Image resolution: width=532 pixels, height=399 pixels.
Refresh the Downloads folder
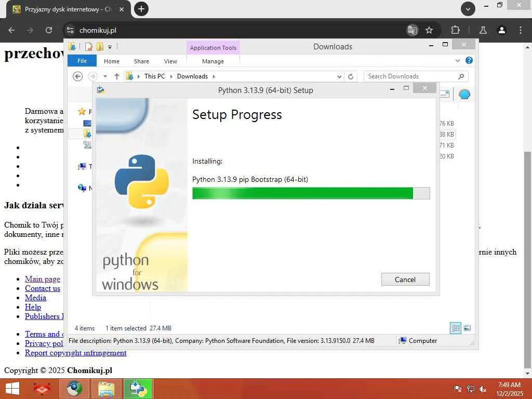[x=351, y=76]
